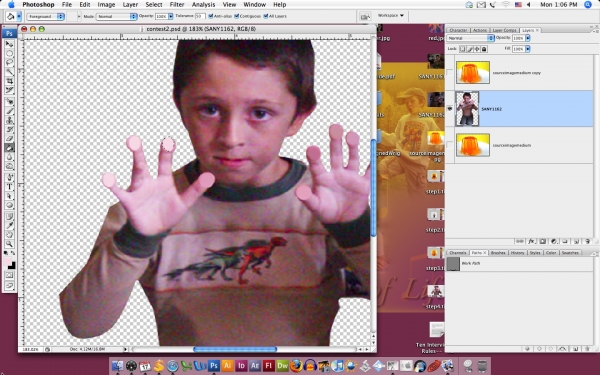600x375 pixels.
Task: Select the Paint Bucket tool in toolbox
Action: [x=9, y=148]
